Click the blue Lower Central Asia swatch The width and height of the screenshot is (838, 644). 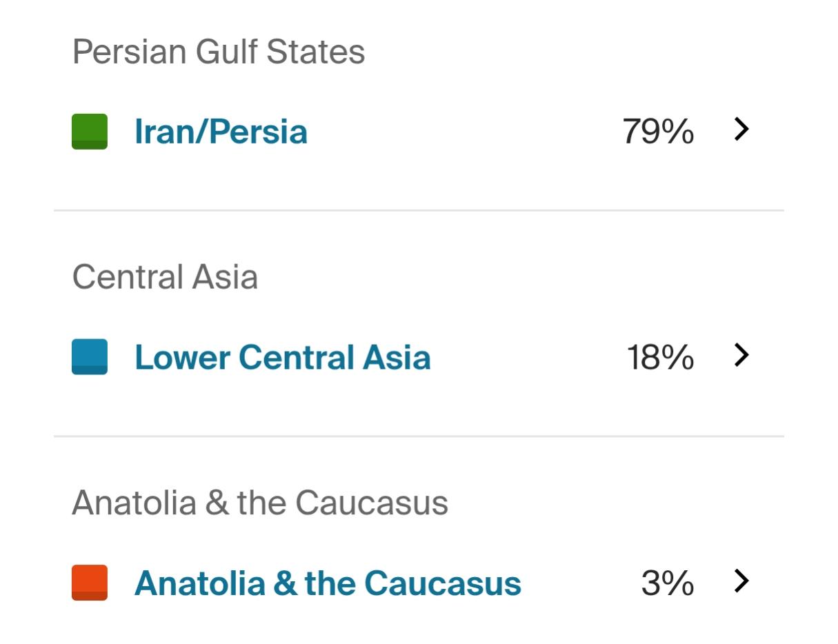point(90,356)
